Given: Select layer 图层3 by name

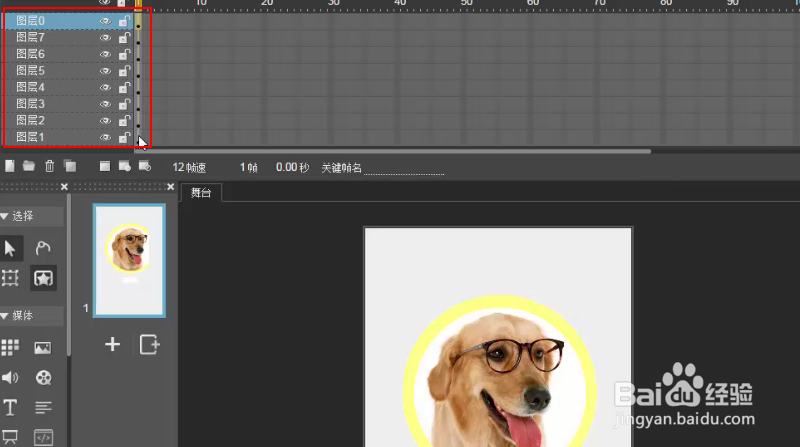Looking at the screenshot, I should (30, 104).
